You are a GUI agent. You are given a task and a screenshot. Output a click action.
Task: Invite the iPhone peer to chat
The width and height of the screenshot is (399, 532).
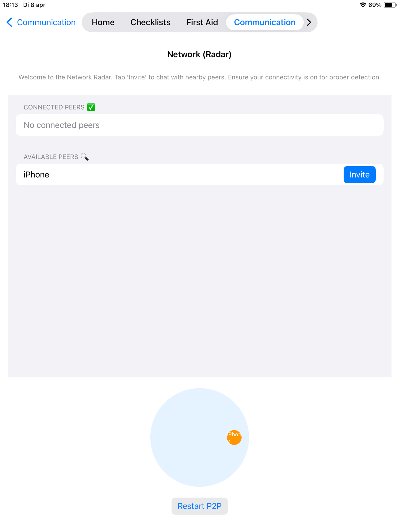click(x=359, y=175)
